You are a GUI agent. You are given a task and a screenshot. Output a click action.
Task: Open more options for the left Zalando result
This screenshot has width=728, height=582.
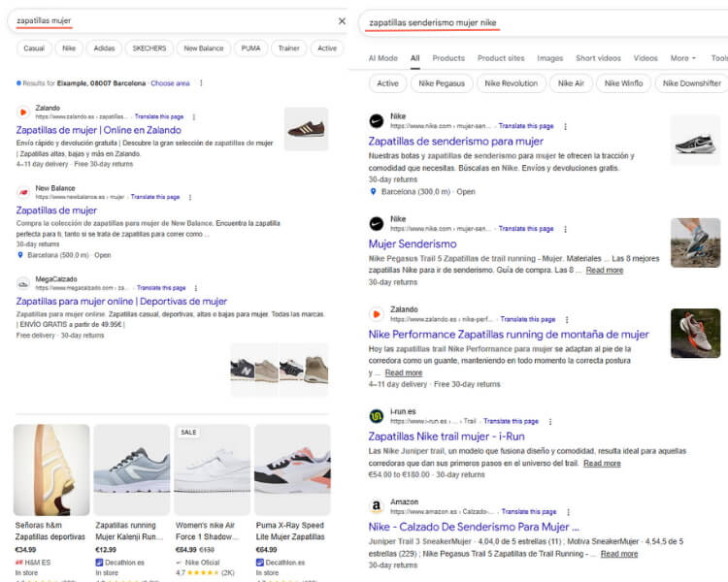click(193, 117)
